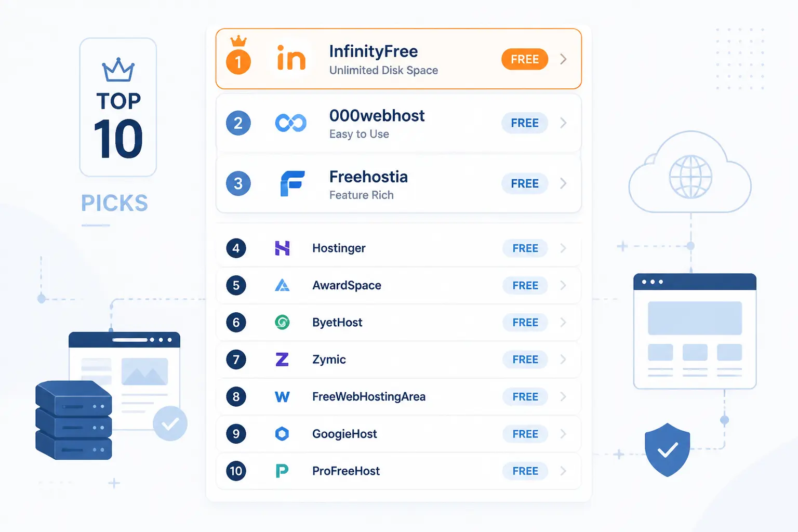Click FREE button for Freehostia
The width and height of the screenshot is (798, 532).
[525, 183]
